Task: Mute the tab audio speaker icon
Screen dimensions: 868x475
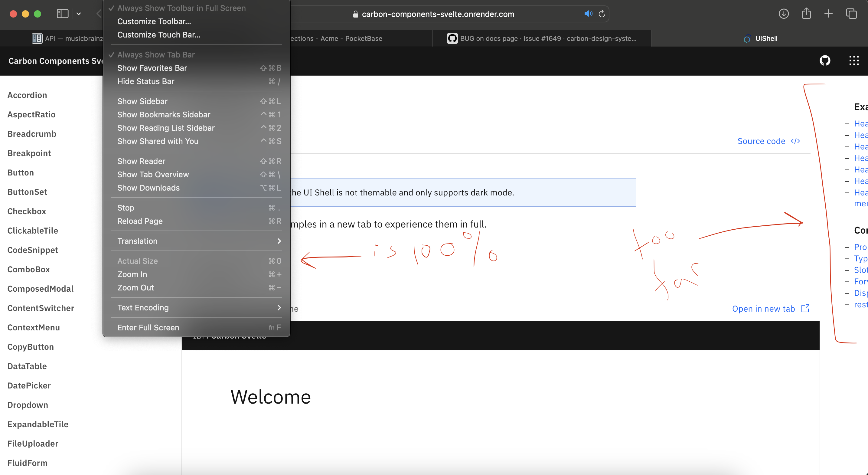Action: tap(588, 14)
